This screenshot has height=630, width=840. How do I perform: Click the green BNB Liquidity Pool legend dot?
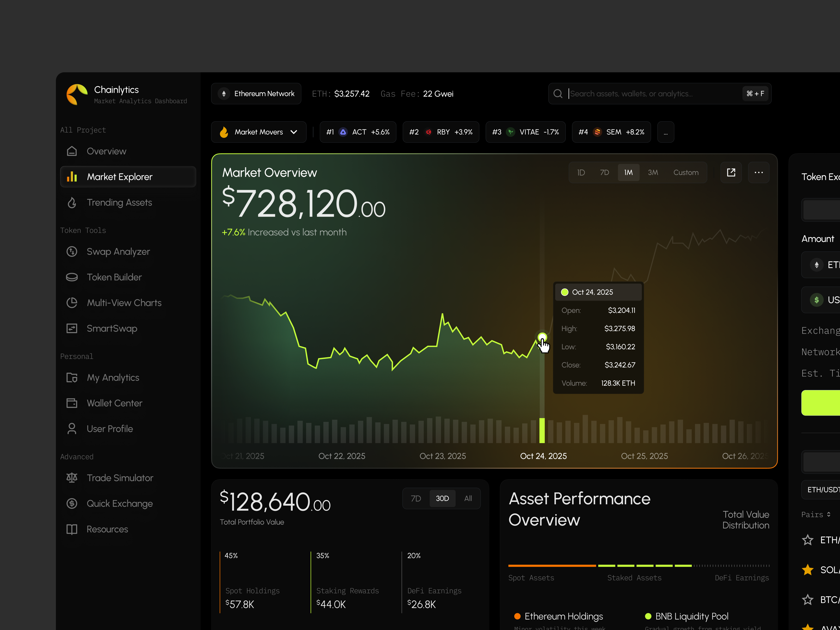(648, 616)
